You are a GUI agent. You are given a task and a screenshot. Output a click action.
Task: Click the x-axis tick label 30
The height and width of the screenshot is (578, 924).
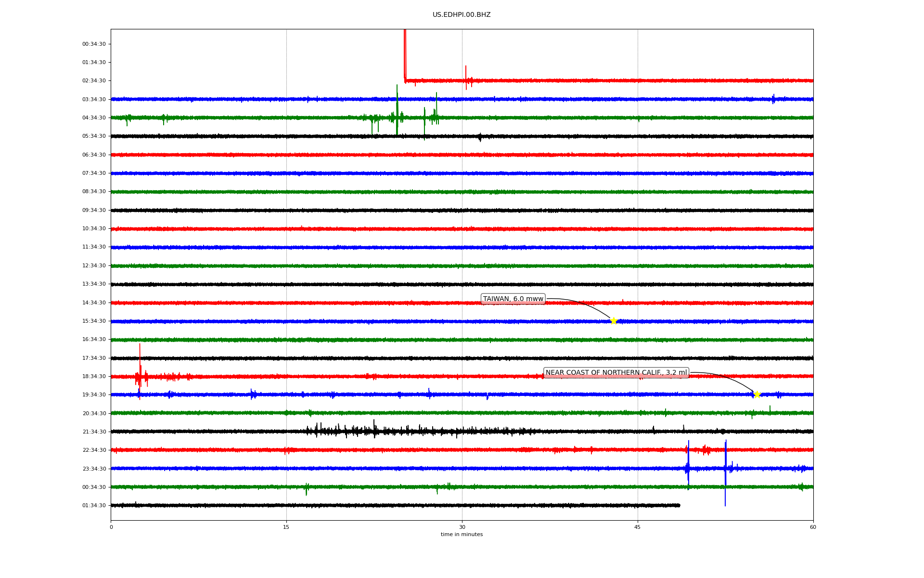tap(462, 527)
